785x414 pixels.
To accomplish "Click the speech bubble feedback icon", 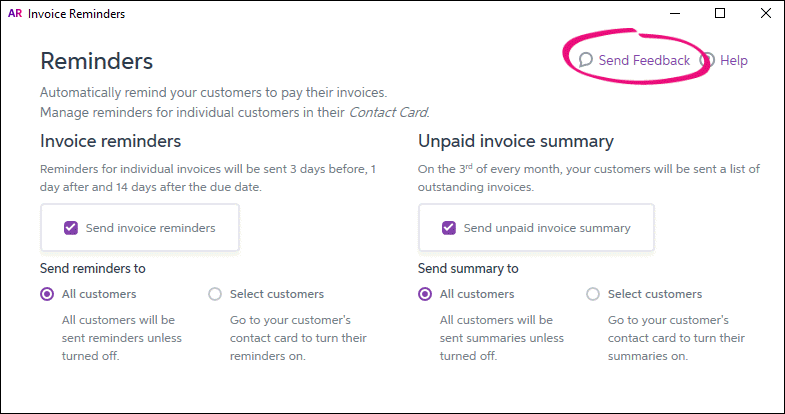I will 586,60.
